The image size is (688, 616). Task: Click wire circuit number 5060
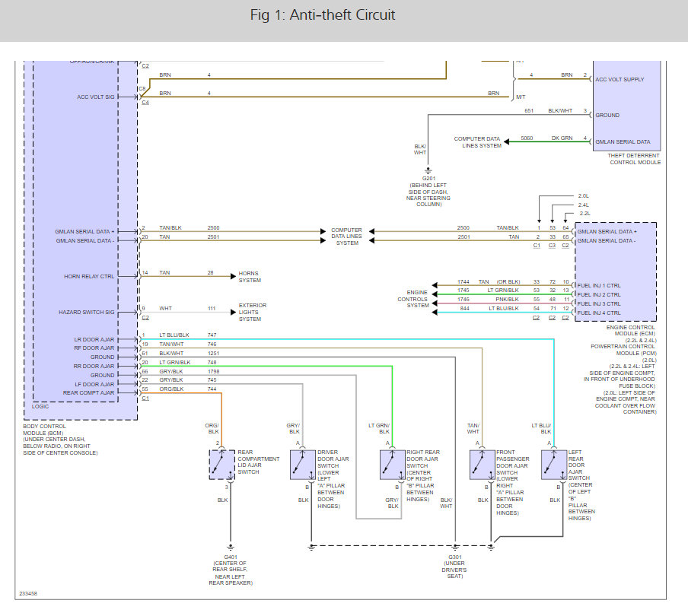pyautogui.click(x=527, y=138)
